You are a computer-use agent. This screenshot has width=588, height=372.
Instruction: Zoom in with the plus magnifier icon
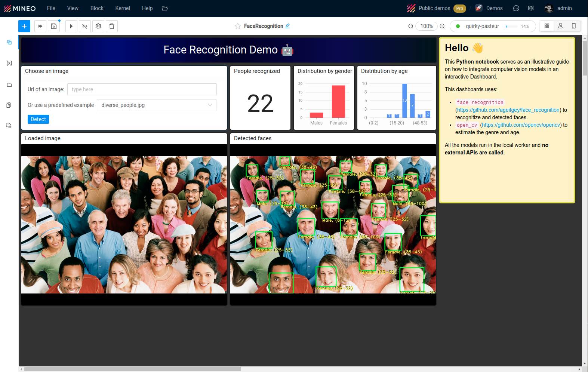pos(442,26)
